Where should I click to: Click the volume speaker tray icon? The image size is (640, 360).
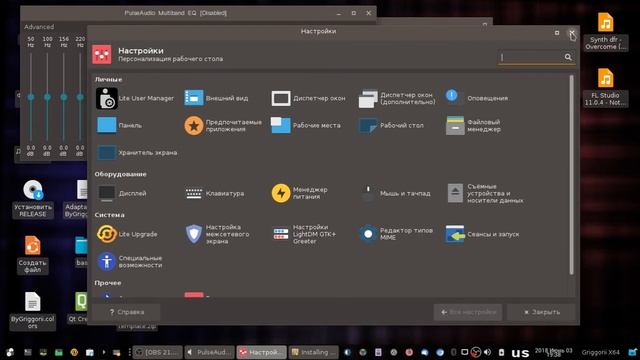pyautogui.click(x=488, y=352)
